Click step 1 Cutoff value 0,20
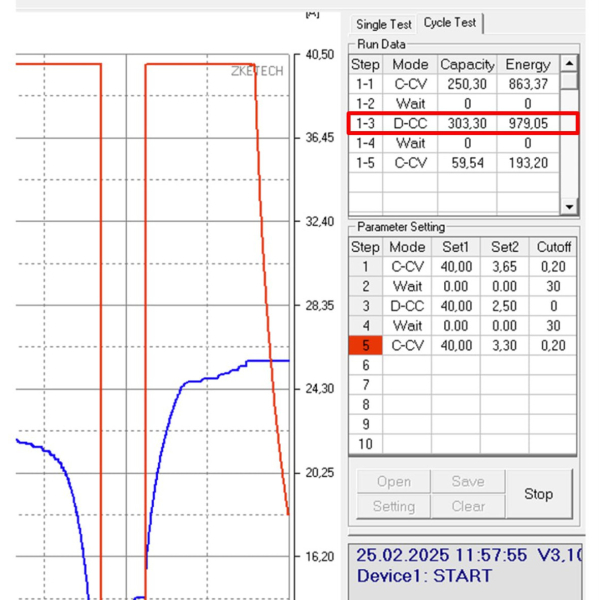 553,267
